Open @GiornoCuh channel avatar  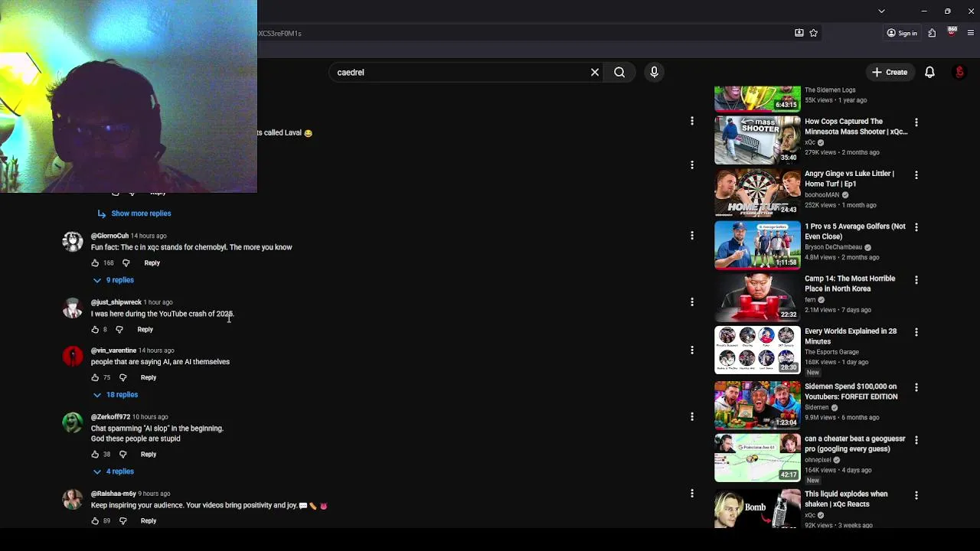73,242
